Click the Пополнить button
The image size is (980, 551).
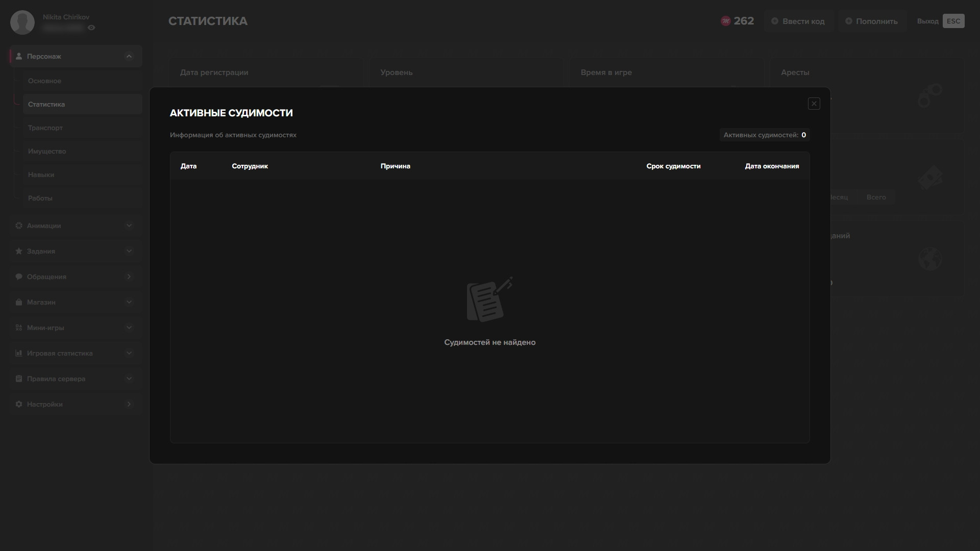click(872, 21)
